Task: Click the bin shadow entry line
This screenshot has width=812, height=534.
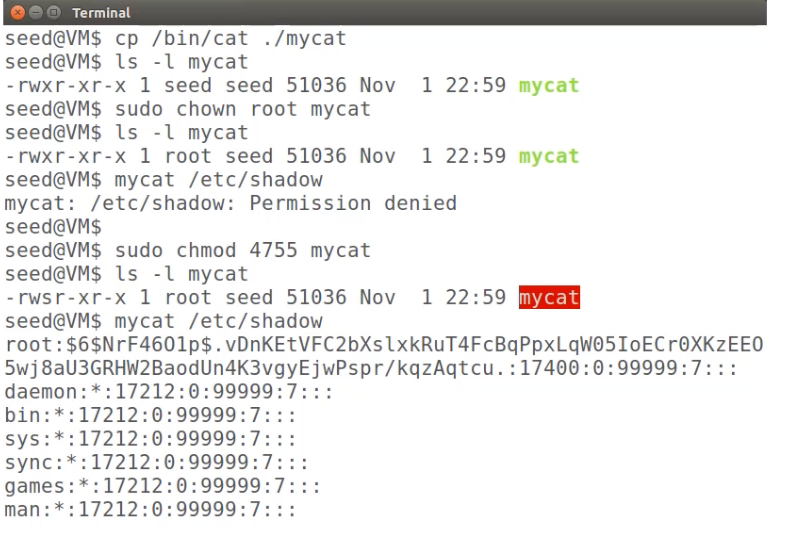Action: coord(150,415)
